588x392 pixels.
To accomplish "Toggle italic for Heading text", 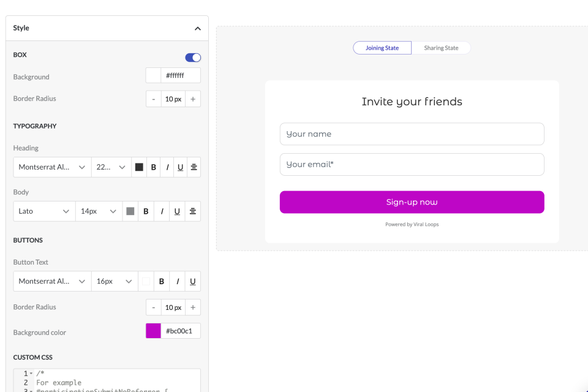I will [x=167, y=167].
